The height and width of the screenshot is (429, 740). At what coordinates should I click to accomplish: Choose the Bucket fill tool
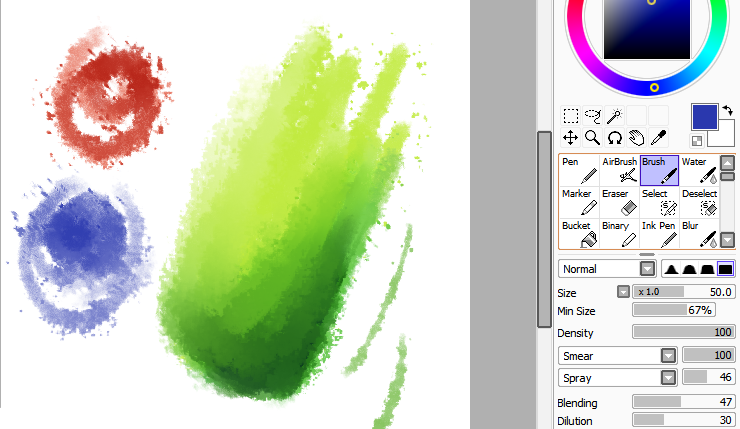click(x=579, y=234)
